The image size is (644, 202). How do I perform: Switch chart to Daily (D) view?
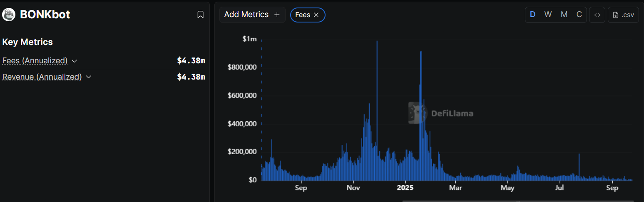coord(532,15)
